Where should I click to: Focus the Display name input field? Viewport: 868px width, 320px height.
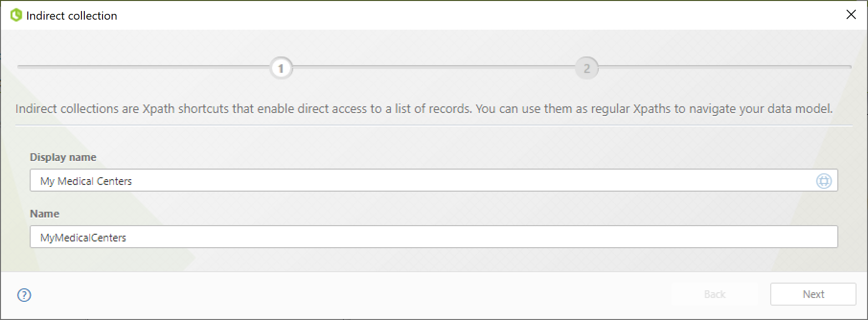pyautogui.click(x=434, y=180)
